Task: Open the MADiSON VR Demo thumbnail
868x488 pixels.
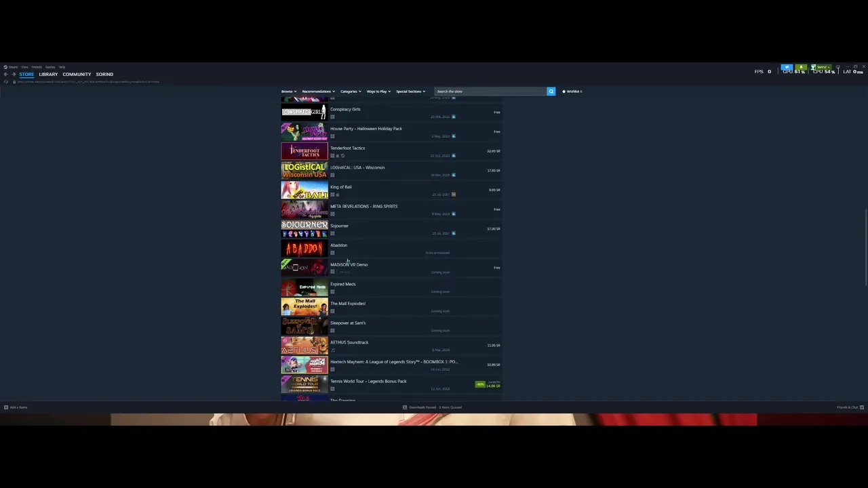Action: click(x=304, y=268)
